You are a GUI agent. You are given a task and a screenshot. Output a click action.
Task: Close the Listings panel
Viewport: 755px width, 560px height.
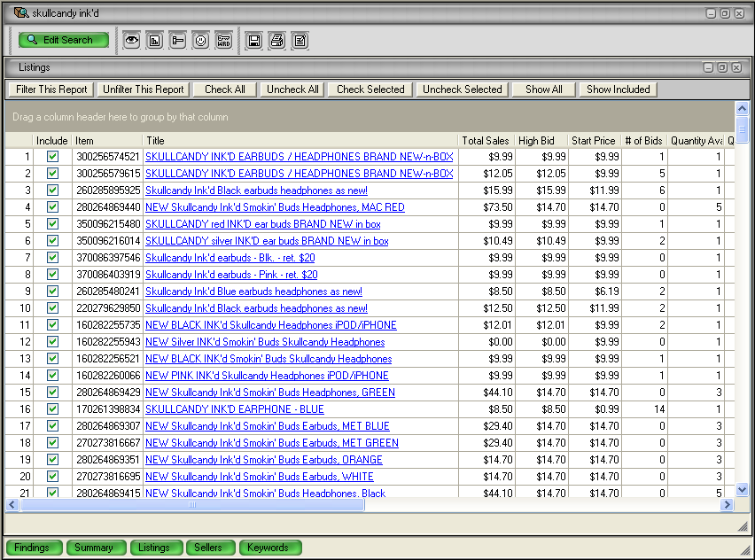(736, 67)
